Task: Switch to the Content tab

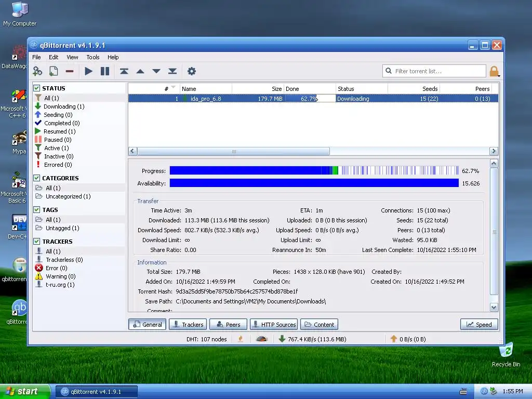Action: tap(320, 324)
